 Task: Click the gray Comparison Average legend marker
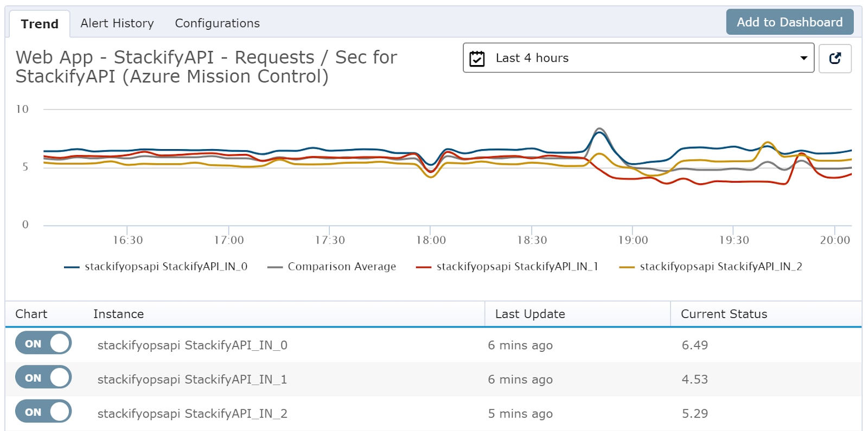tap(276, 266)
